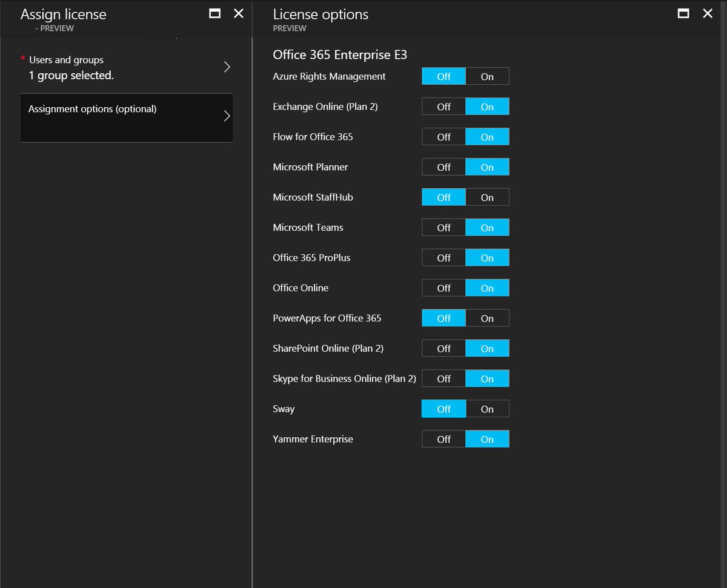
Task: Set Azure Rights Management to Off
Action: (443, 76)
